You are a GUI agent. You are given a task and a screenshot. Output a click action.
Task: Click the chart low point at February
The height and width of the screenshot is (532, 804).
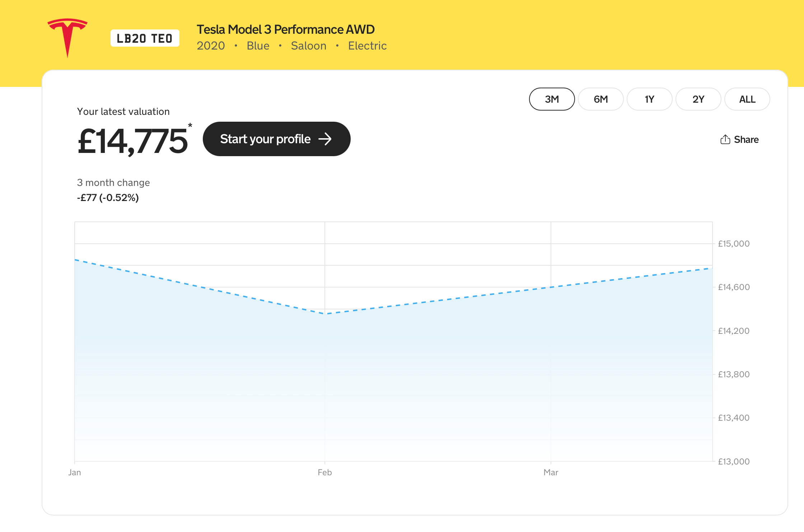[x=325, y=314]
